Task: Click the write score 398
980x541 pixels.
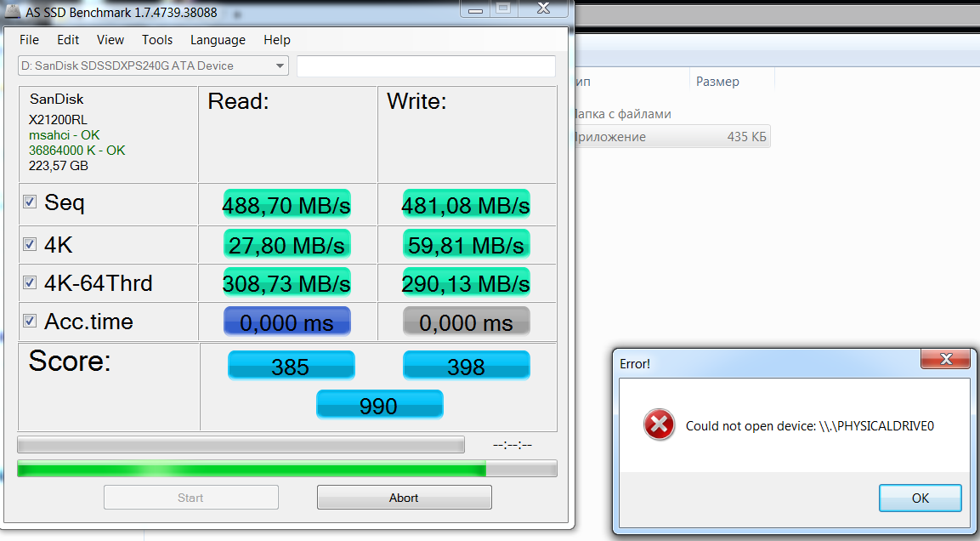Action: click(467, 365)
